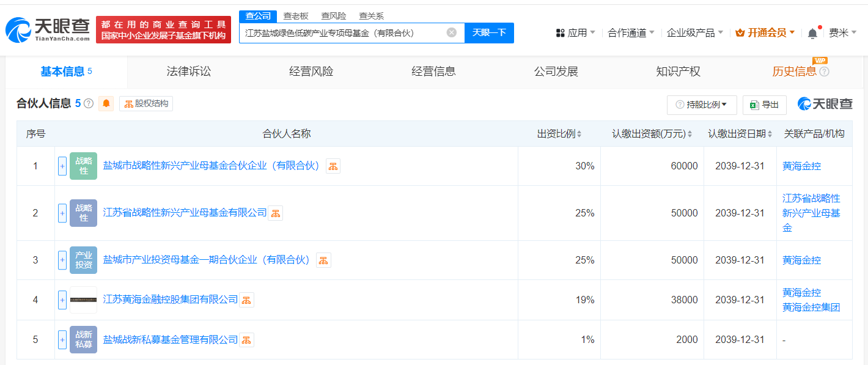The image size is (868, 365).
Task: Click the 产业投资 logo badge in row 3
Action: pos(84,260)
